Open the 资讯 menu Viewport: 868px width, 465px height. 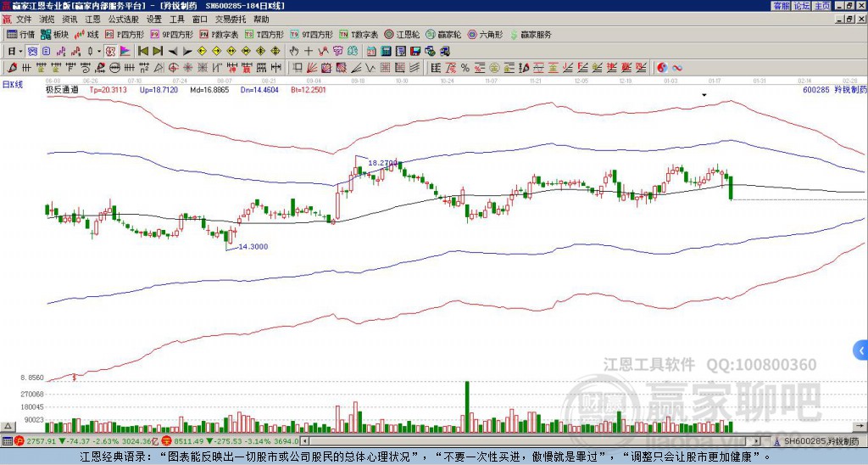coord(70,20)
